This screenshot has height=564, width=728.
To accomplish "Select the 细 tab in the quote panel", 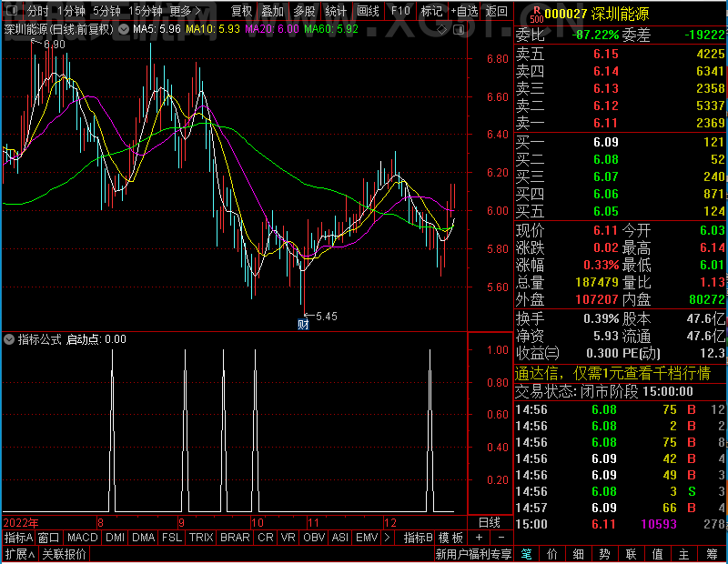I will tap(578, 554).
